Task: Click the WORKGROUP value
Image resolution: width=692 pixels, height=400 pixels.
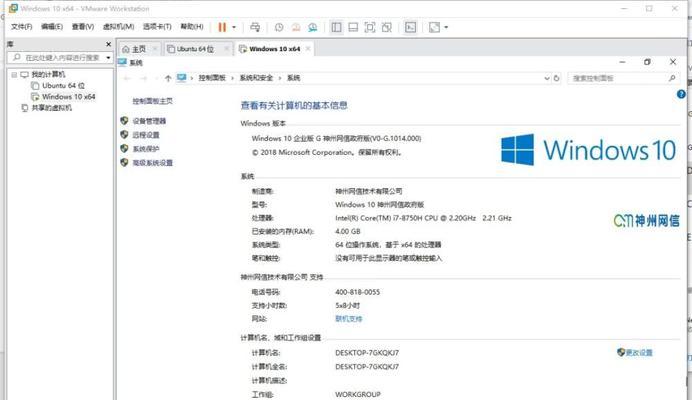Action: point(358,394)
